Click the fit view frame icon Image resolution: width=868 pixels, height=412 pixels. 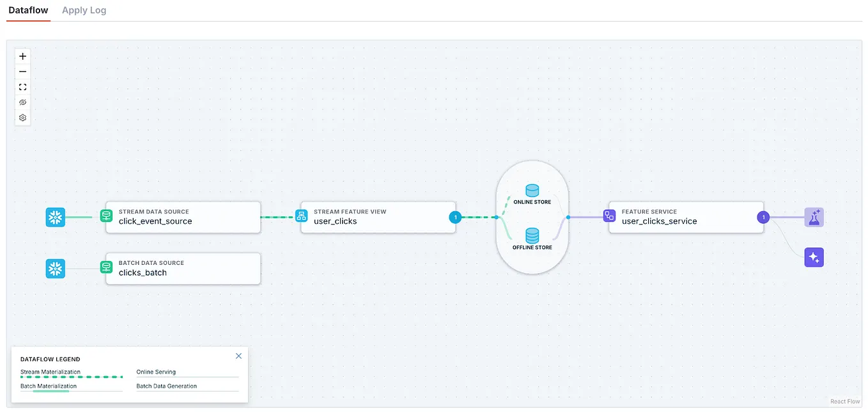[x=23, y=87]
